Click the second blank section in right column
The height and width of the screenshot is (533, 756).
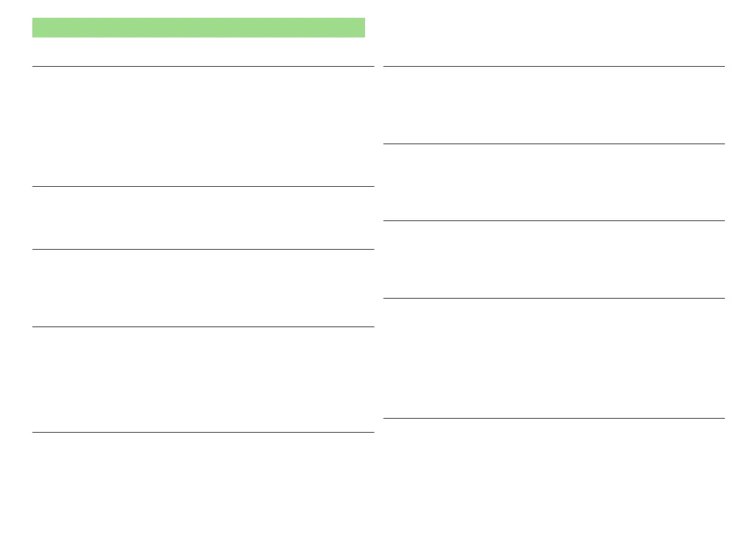pyautogui.click(x=554, y=182)
